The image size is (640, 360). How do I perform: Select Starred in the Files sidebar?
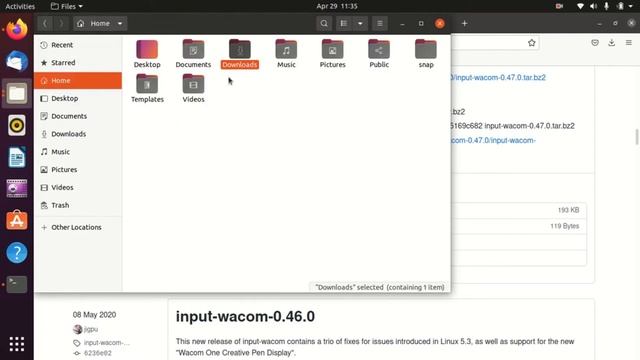click(78, 62)
